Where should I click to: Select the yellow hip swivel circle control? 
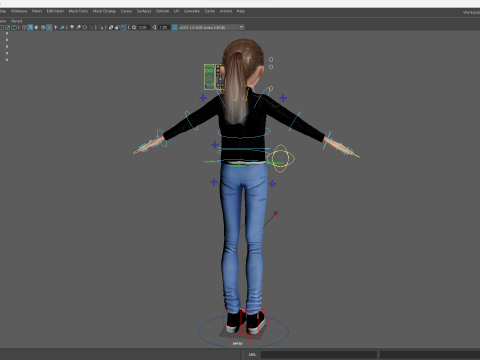pos(280,158)
